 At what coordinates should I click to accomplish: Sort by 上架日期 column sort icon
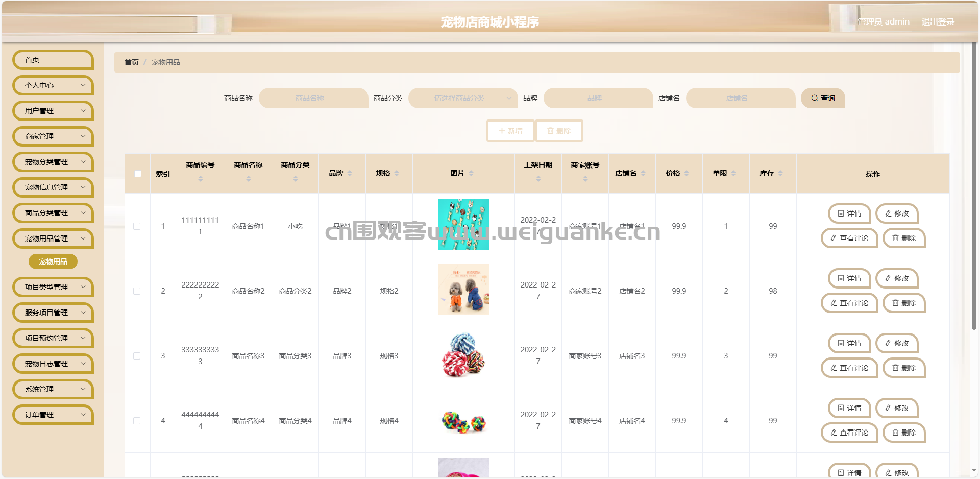click(538, 179)
